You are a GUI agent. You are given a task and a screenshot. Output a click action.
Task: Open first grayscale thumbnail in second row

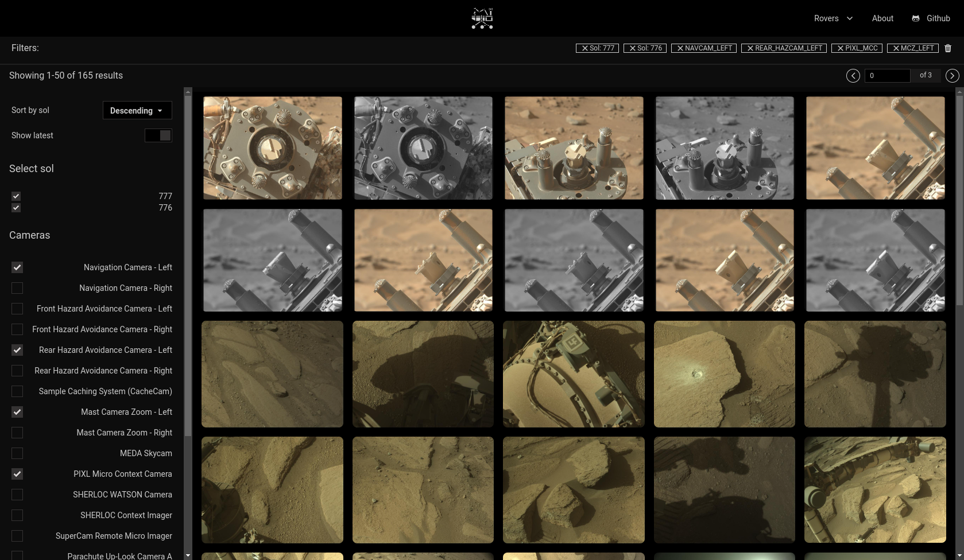pyautogui.click(x=273, y=260)
